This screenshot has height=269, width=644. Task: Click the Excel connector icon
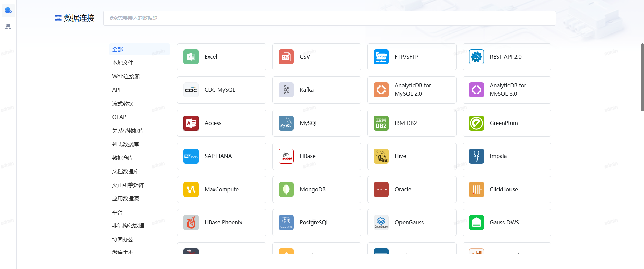(191, 57)
